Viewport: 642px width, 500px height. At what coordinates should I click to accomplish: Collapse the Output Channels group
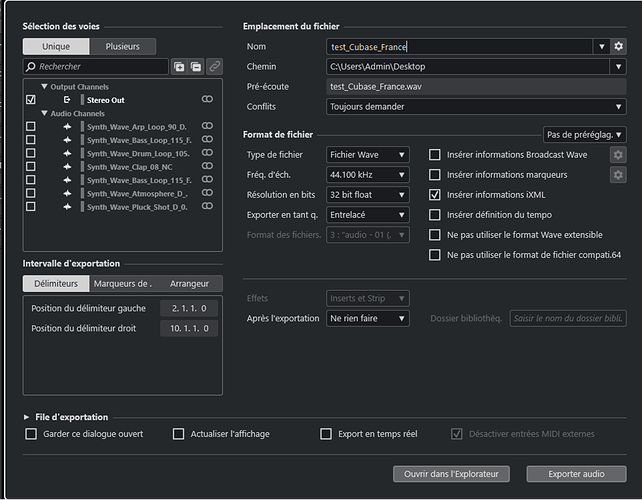[44, 86]
